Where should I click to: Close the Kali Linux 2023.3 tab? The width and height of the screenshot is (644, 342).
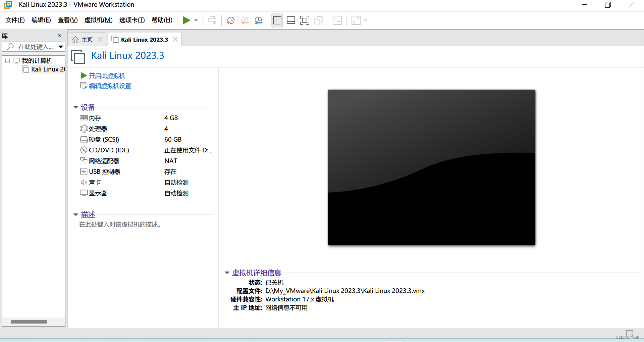(x=175, y=39)
